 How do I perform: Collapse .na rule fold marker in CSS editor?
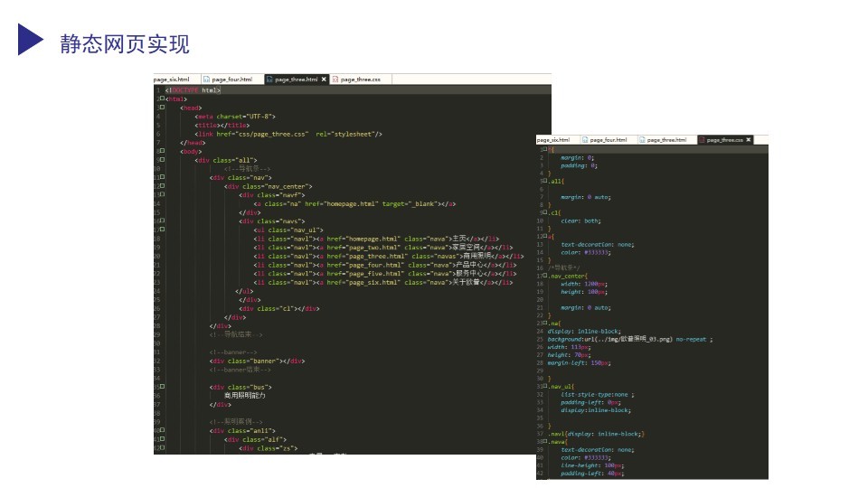[545, 323]
